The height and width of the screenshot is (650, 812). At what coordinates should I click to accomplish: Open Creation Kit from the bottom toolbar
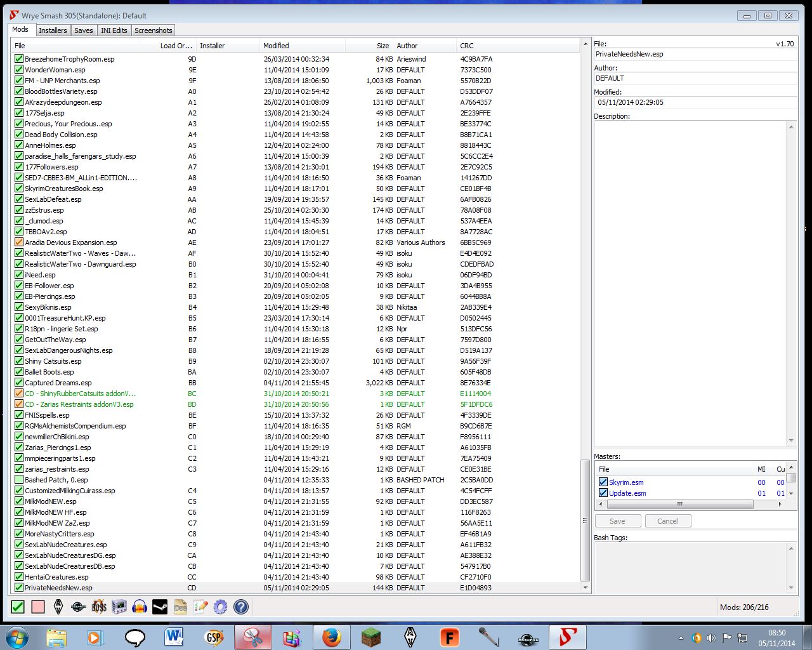click(x=79, y=607)
